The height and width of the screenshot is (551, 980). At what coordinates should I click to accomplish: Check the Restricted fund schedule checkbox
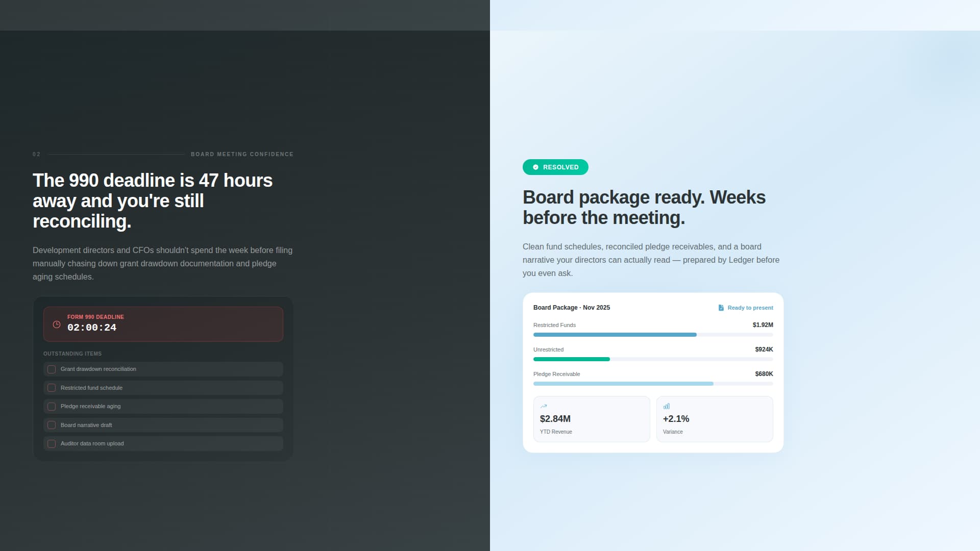coord(52,388)
